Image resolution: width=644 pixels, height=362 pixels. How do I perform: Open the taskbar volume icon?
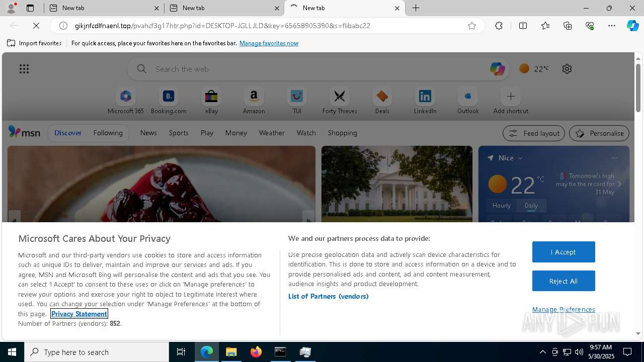pos(579,352)
